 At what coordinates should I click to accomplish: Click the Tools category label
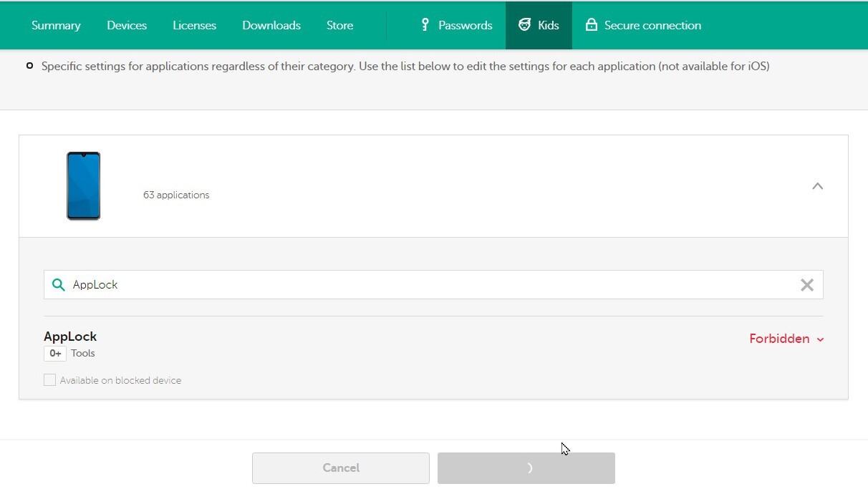[83, 354]
